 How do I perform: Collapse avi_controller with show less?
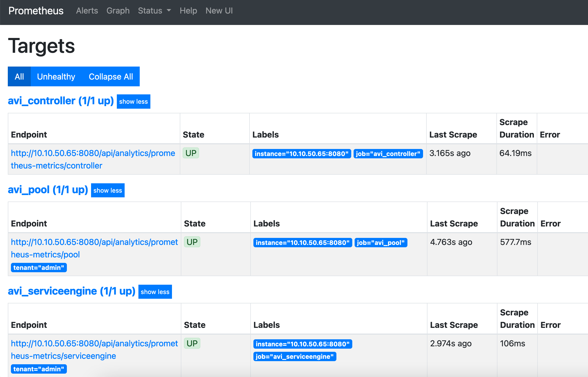point(133,101)
